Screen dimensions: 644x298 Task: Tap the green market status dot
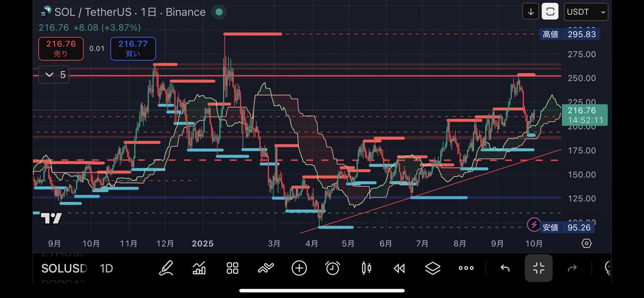(x=218, y=12)
